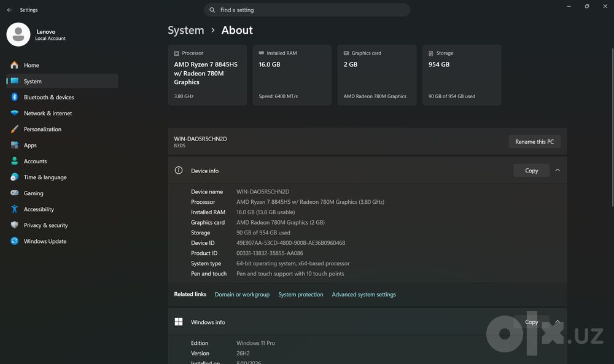
Task: Click the "Speed: 6400 MT/s" text
Action: pos(278,96)
